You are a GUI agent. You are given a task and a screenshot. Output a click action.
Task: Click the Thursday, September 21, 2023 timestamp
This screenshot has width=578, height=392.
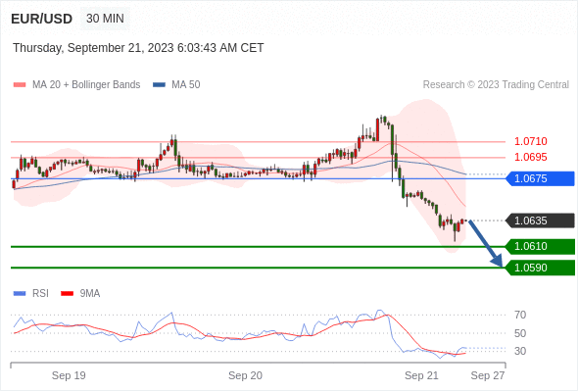138,48
